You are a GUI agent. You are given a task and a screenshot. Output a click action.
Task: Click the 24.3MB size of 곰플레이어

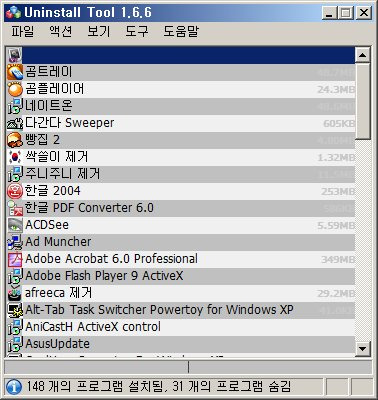pos(336,89)
